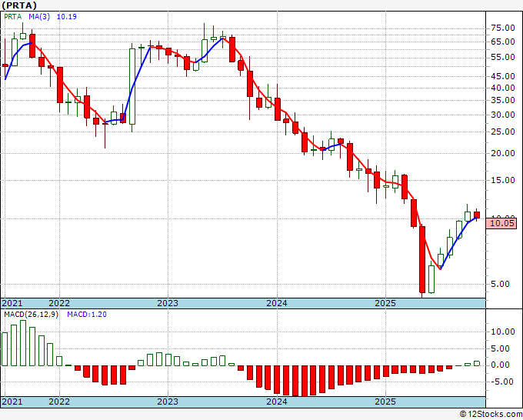523x420 pixels.
Task: Click the 5.00 label on price axis
Action: coord(501,284)
